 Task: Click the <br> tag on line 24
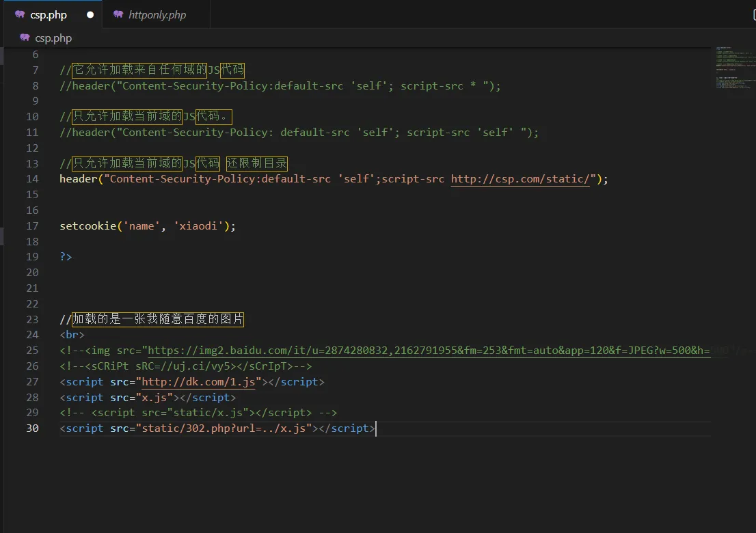click(72, 335)
